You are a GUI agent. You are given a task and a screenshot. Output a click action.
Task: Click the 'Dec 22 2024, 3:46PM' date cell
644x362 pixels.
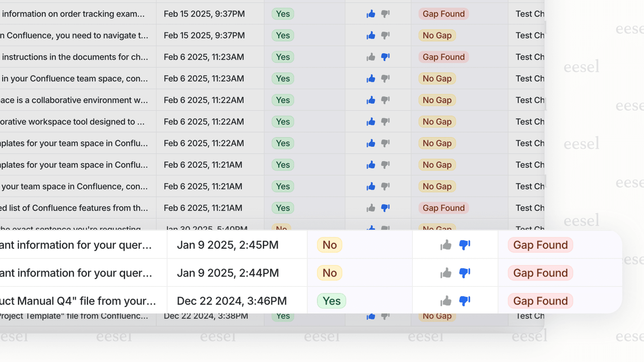click(232, 301)
